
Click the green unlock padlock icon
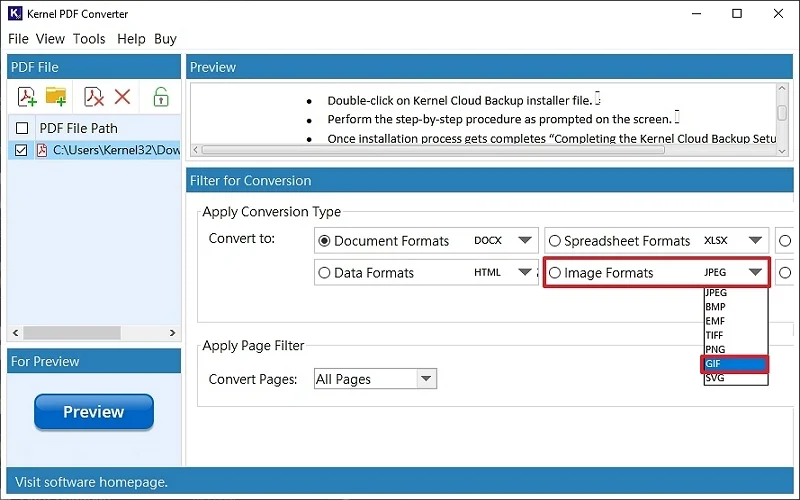point(161,96)
